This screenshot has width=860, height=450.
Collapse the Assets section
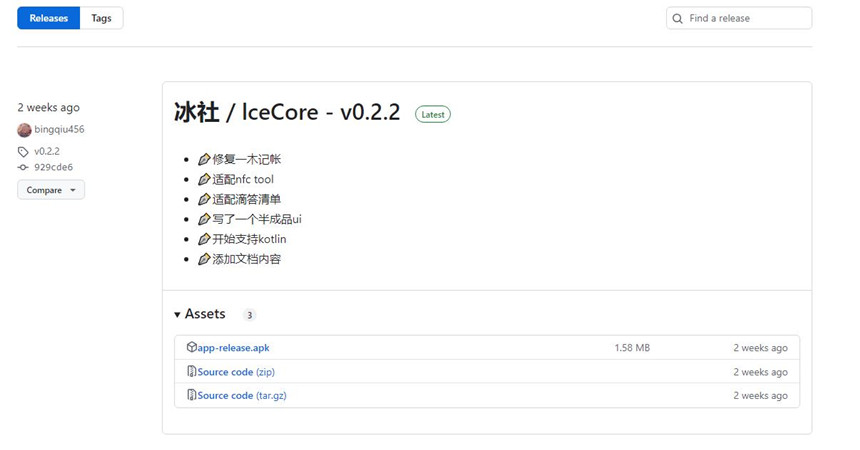click(x=200, y=314)
